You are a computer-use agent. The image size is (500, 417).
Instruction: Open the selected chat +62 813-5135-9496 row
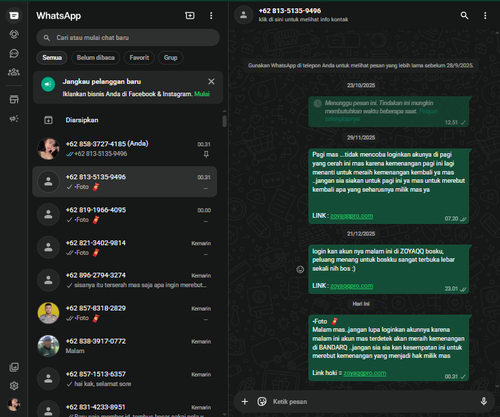pyautogui.click(x=125, y=182)
